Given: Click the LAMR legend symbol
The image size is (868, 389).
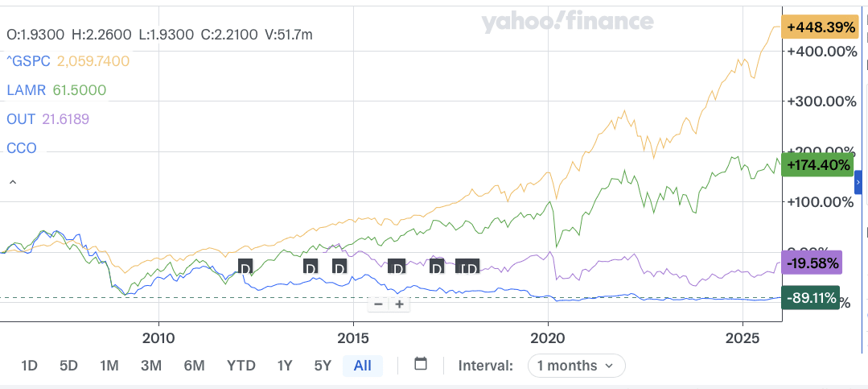Looking at the screenshot, I should pyautogui.click(x=26, y=89).
